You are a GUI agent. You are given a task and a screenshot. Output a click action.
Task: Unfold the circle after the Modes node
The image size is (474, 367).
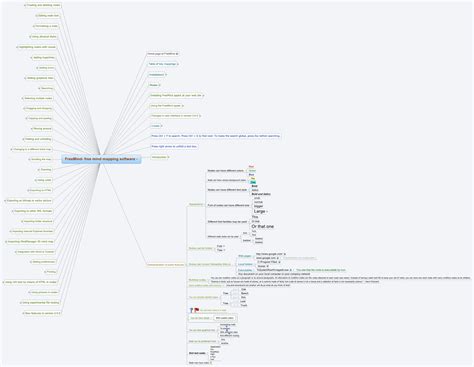160,85
